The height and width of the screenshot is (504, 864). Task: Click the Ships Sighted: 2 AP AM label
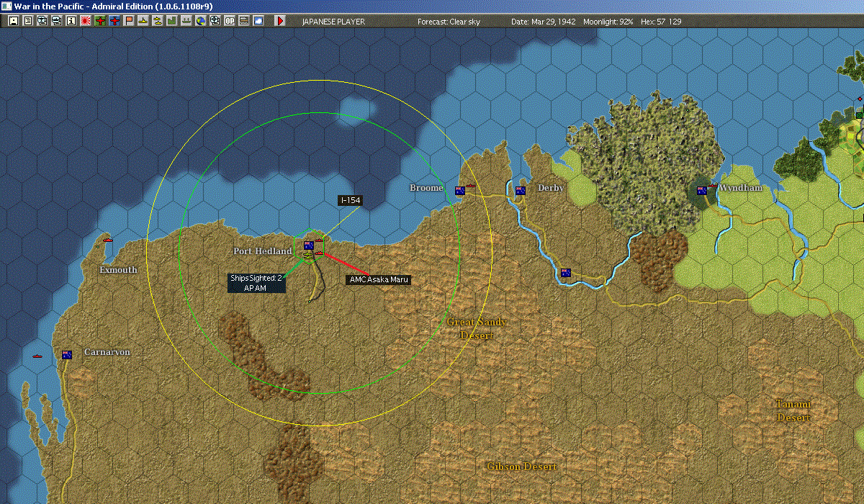pos(256,282)
